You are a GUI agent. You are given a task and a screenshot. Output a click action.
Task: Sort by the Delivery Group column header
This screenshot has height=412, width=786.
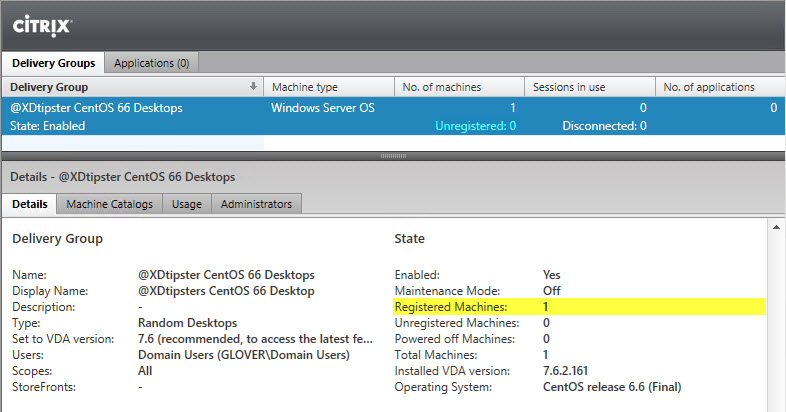[x=132, y=87]
